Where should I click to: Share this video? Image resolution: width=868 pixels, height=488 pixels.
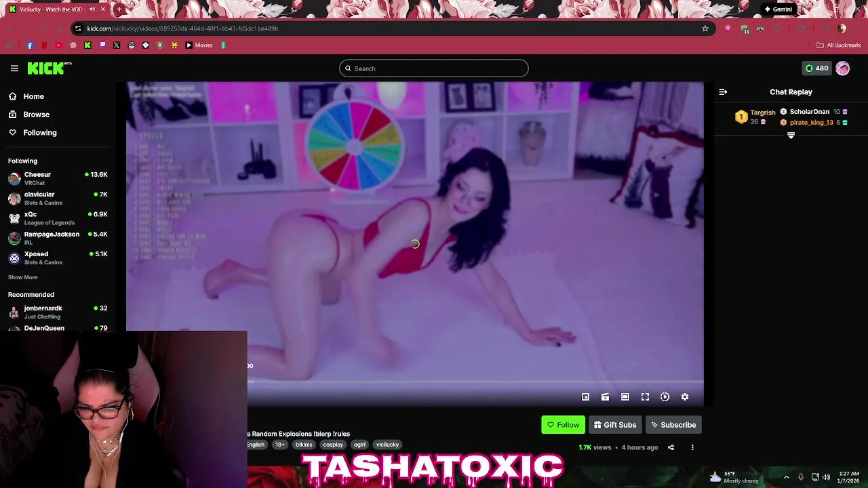point(671,447)
